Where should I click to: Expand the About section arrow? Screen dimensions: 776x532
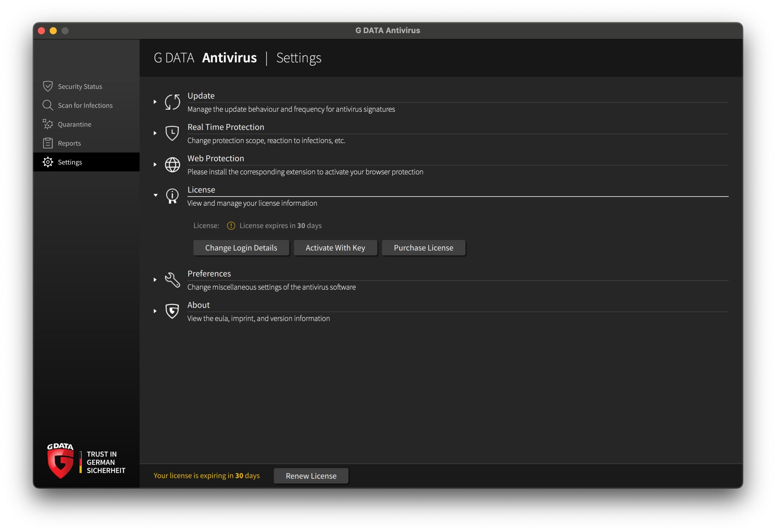155,311
